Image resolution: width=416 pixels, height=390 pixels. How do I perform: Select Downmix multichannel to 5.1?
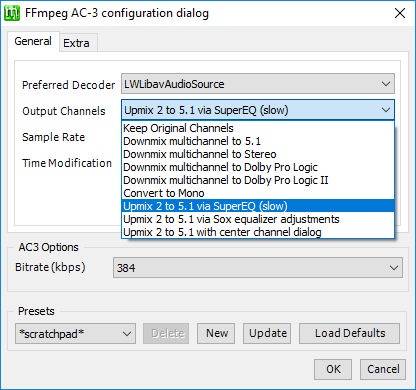pos(258,141)
